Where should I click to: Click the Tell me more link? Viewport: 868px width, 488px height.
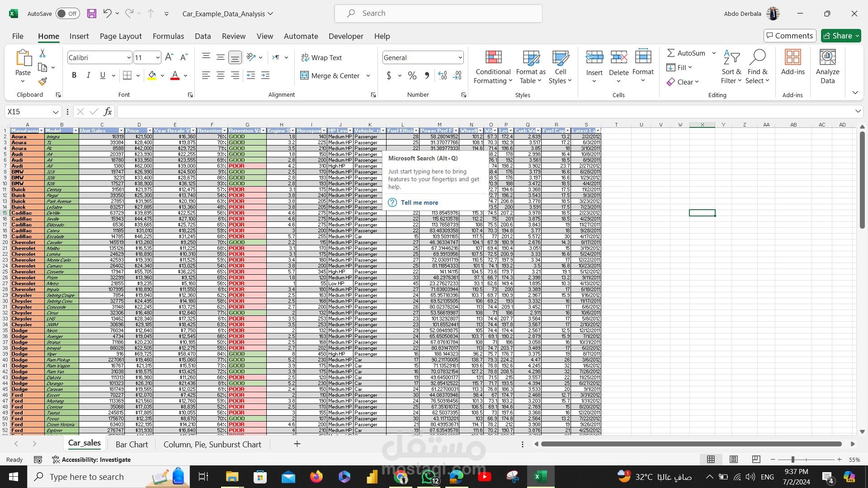419,202
